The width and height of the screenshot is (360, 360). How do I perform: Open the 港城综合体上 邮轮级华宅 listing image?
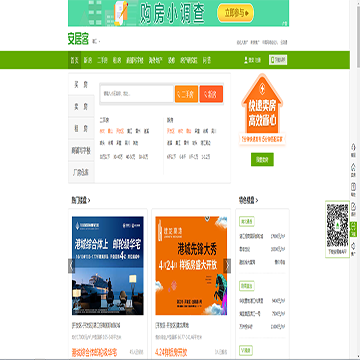[108, 266]
